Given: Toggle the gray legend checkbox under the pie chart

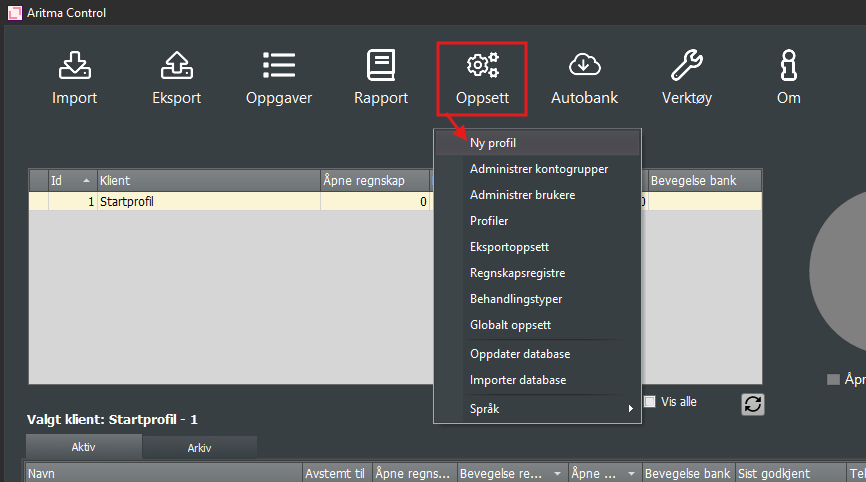Looking at the screenshot, I should pyautogui.click(x=833, y=379).
